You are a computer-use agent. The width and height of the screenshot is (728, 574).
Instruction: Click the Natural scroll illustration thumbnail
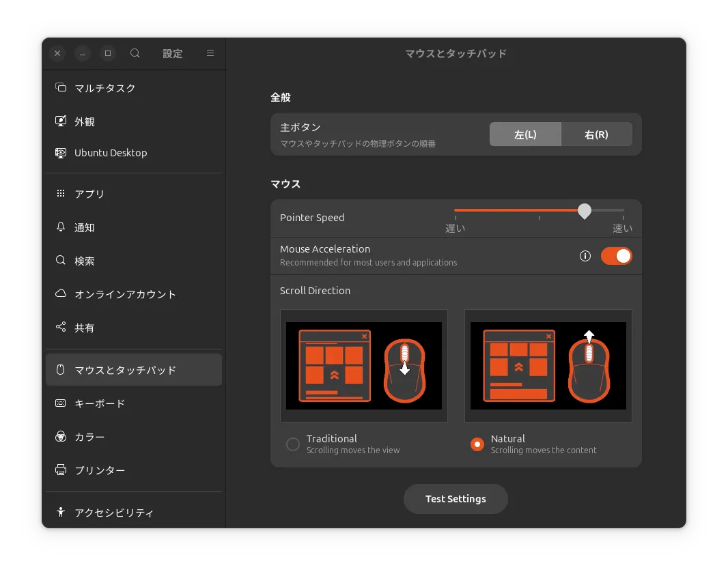[548, 366]
